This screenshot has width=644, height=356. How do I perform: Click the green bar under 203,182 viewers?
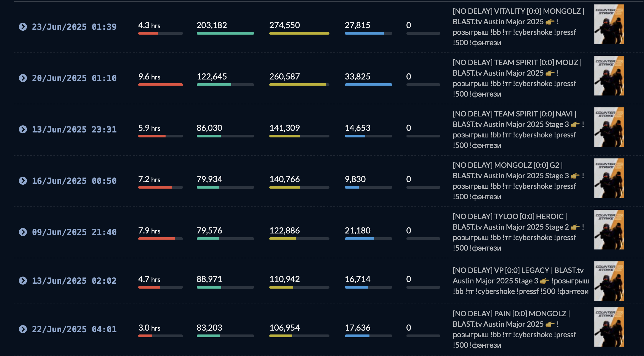coord(225,33)
